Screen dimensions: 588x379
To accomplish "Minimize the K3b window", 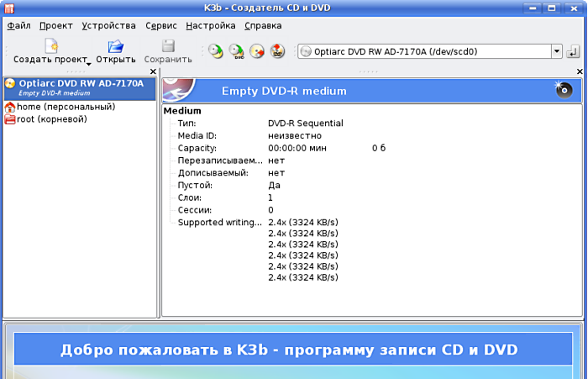I will click(x=533, y=8).
